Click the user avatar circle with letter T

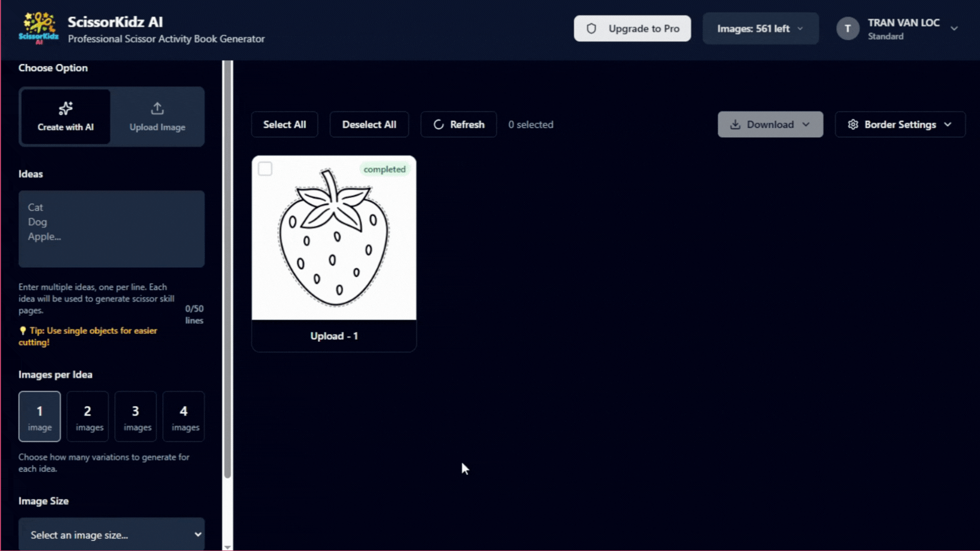[x=847, y=29]
